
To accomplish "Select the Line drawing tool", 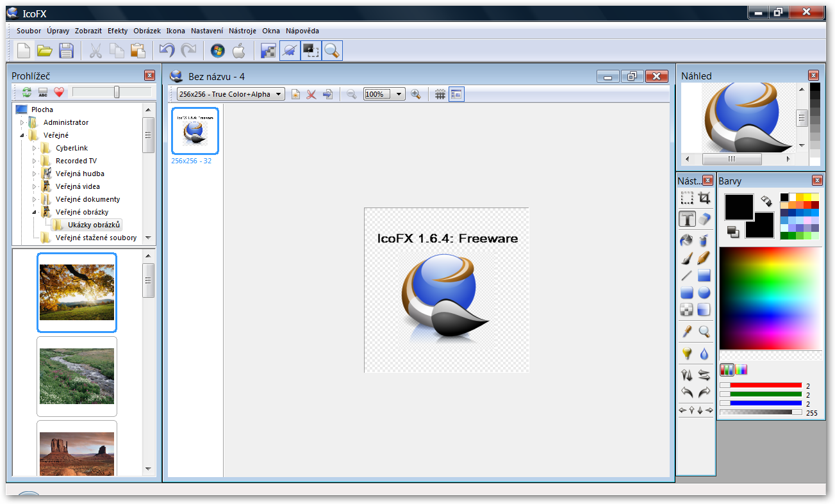I will (x=687, y=276).
